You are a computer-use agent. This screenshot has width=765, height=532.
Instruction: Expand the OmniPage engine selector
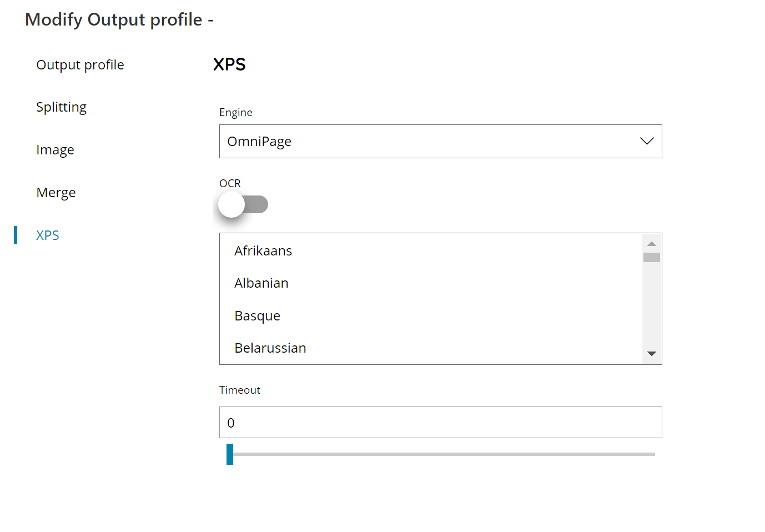[x=440, y=141]
